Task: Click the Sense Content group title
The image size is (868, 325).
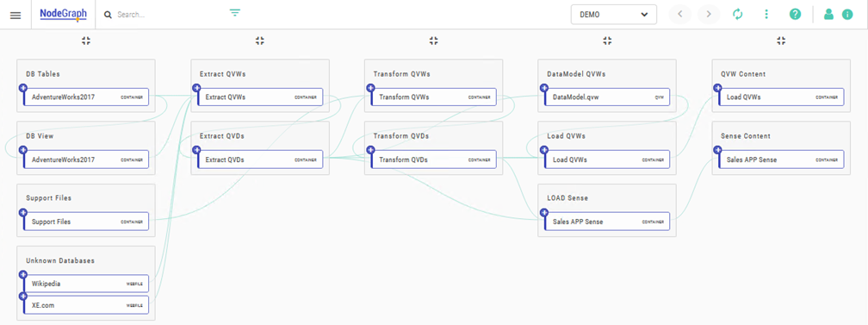Action: (x=746, y=136)
